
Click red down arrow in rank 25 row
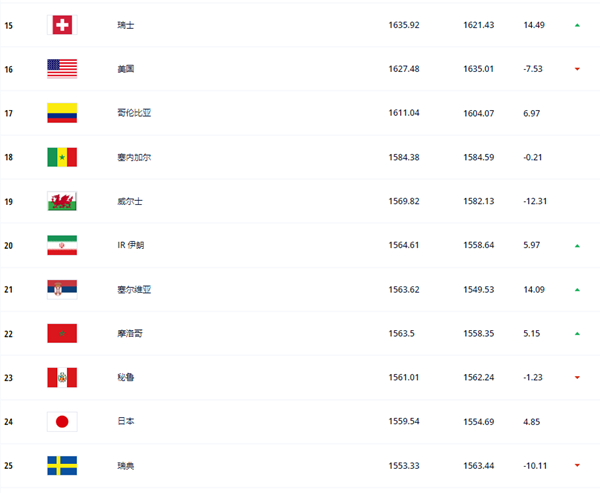pyautogui.click(x=577, y=465)
